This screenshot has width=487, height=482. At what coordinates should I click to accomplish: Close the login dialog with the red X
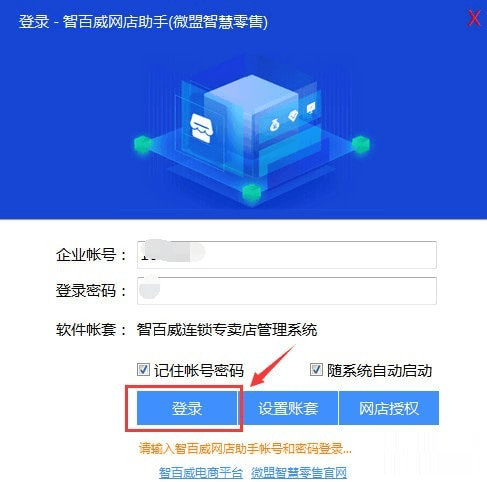pos(474,18)
